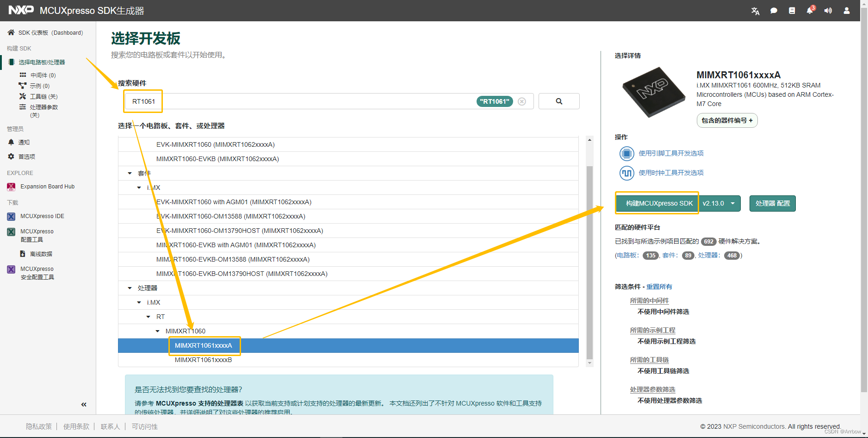868x438 pixels.
Task: Click the MCUXpresso IDE download icon
Action: (x=11, y=216)
